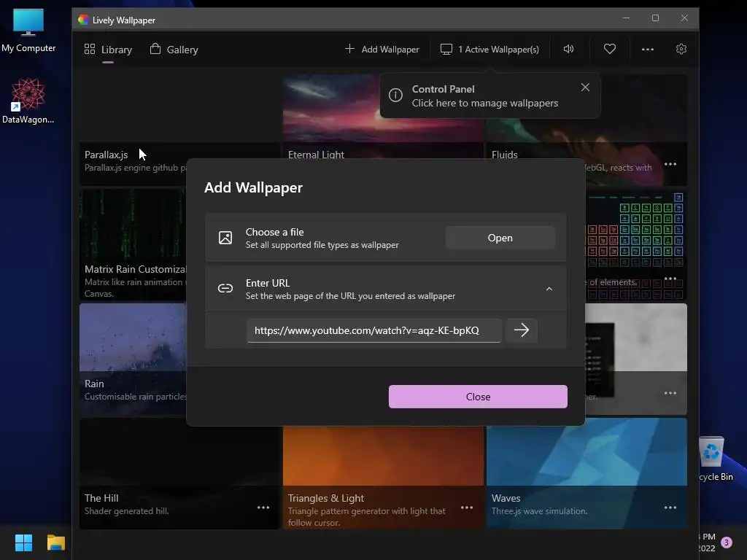Click Add Wallpaper in the toolbar

pyautogui.click(x=382, y=49)
